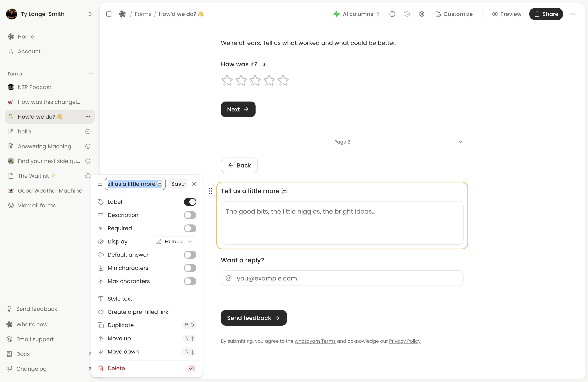Select Create a pre-filled link
Viewport: 588px width, 382px height.
(147, 312)
